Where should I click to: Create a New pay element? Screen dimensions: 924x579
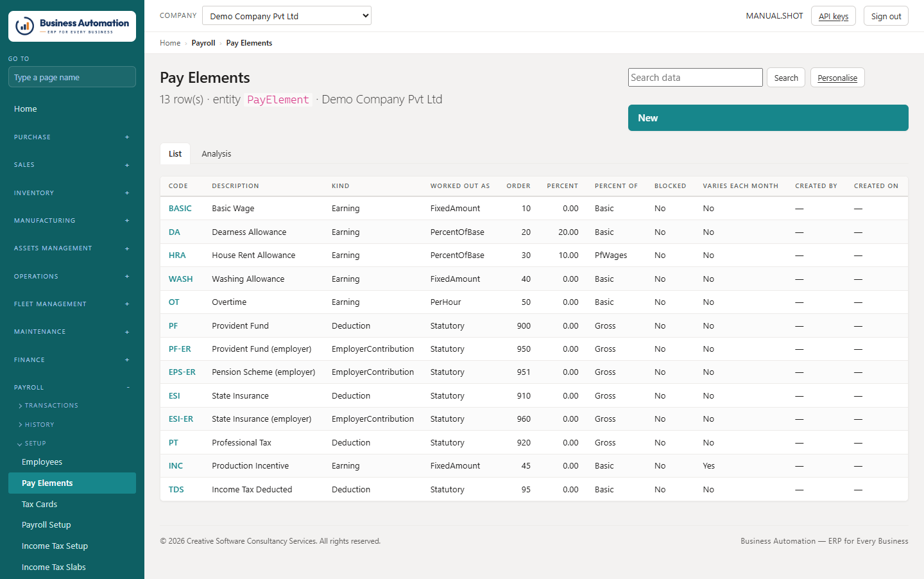coord(768,118)
